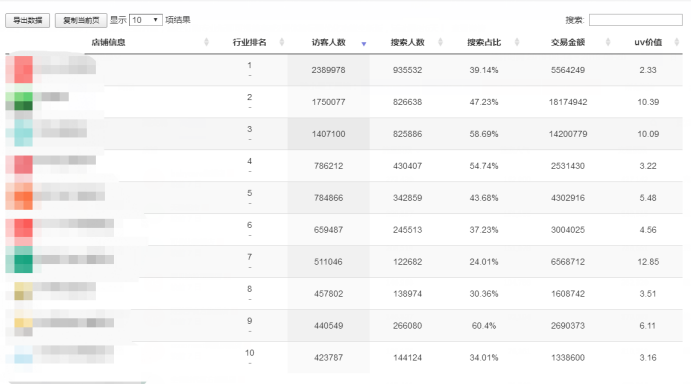Click transaction amount 6568712
The image size is (691, 385).
click(x=568, y=262)
